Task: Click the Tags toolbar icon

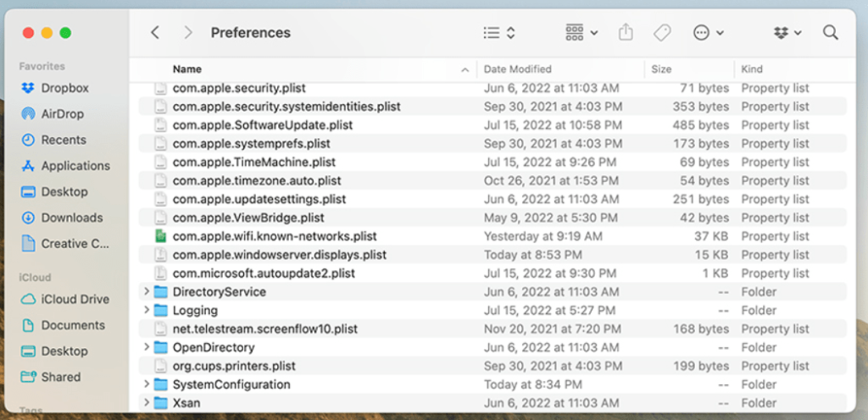Action: click(x=662, y=33)
